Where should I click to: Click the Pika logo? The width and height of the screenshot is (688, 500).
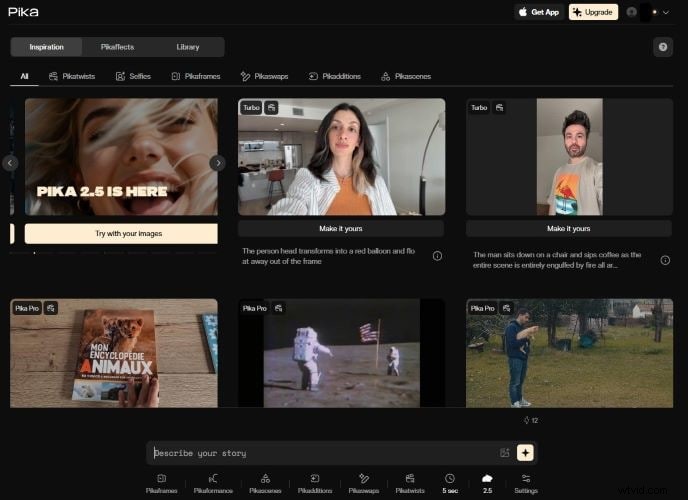point(23,12)
